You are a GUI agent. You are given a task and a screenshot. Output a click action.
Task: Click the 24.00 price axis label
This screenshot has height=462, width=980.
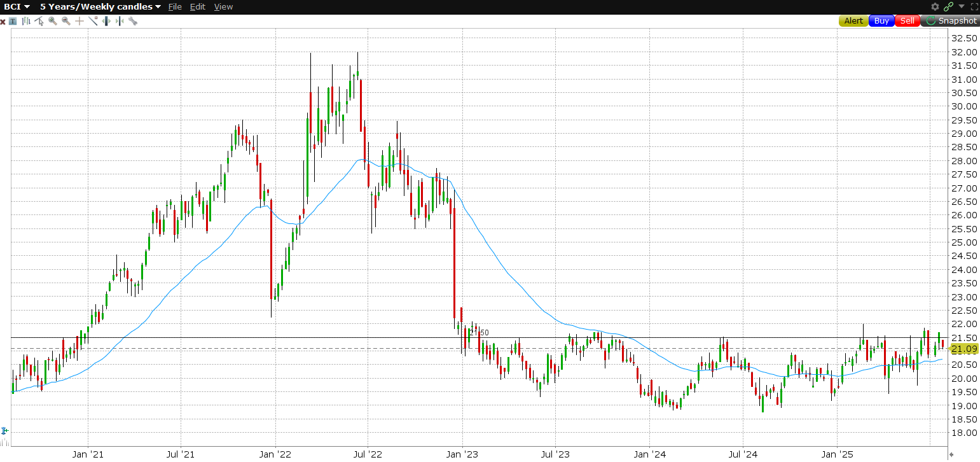tap(963, 270)
